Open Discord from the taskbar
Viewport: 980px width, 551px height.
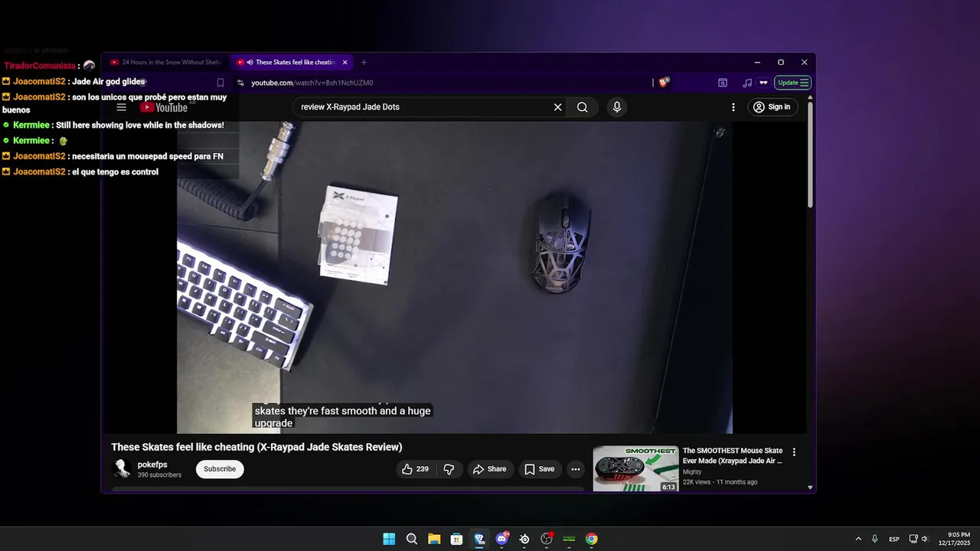(x=502, y=539)
